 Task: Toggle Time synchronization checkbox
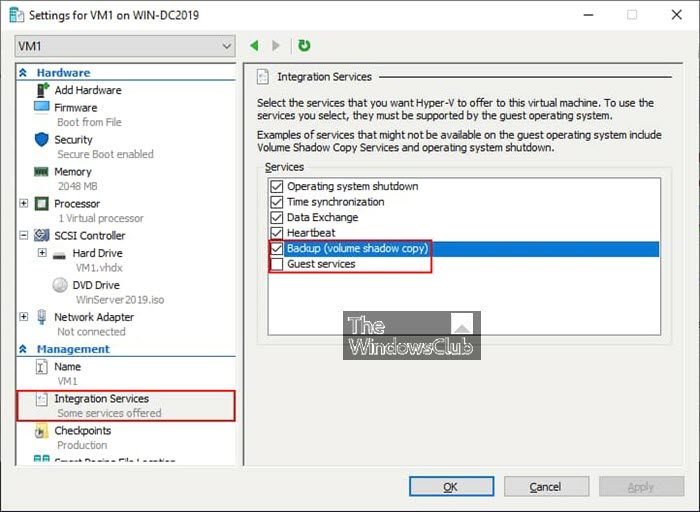pos(277,202)
